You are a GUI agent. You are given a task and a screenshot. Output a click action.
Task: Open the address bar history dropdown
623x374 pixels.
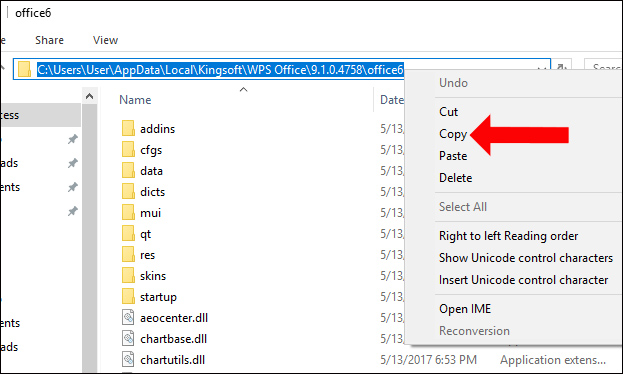coord(541,69)
